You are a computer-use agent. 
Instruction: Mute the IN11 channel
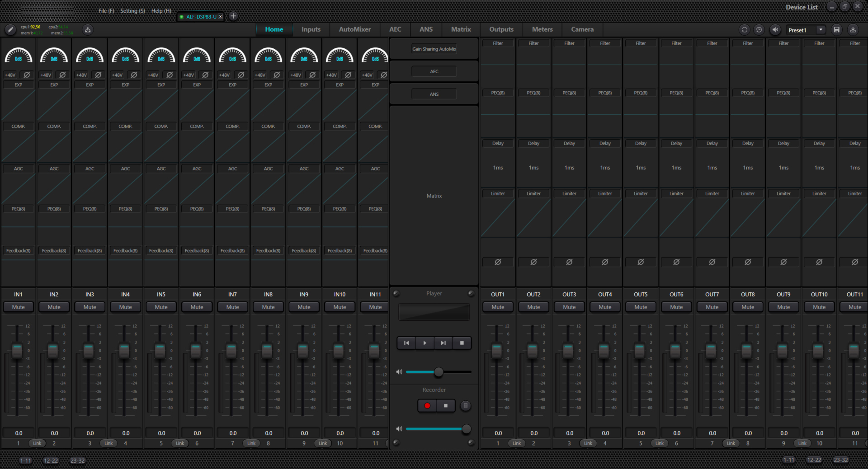point(375,307)
